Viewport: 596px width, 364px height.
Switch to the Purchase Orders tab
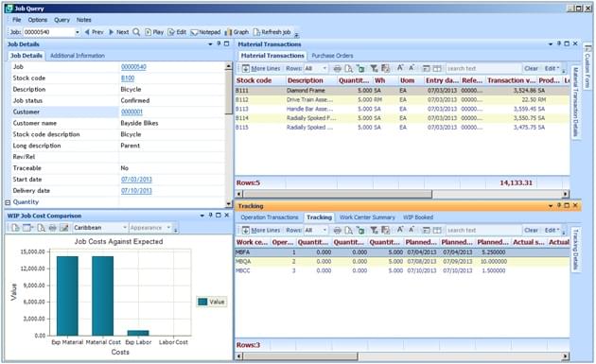coord(332,56)
